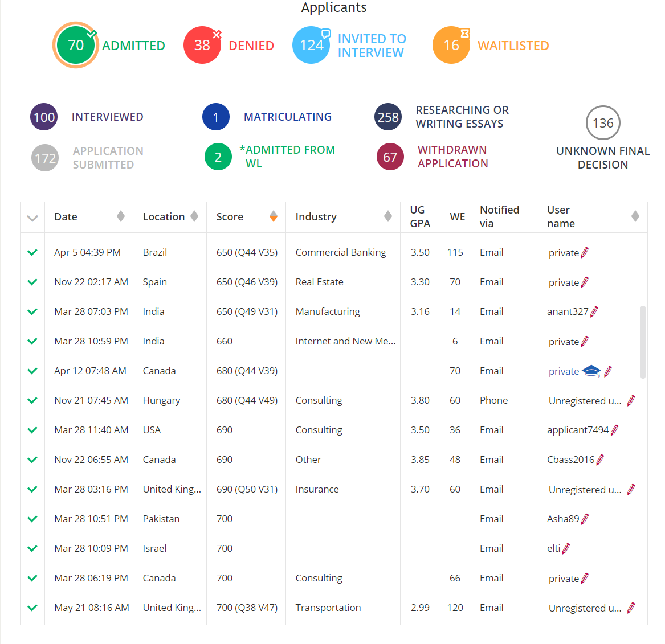Viewport: 665px width, 644px height.
Task: Click the green checkmark in the Brazil row
Action: tap(32, 252)
